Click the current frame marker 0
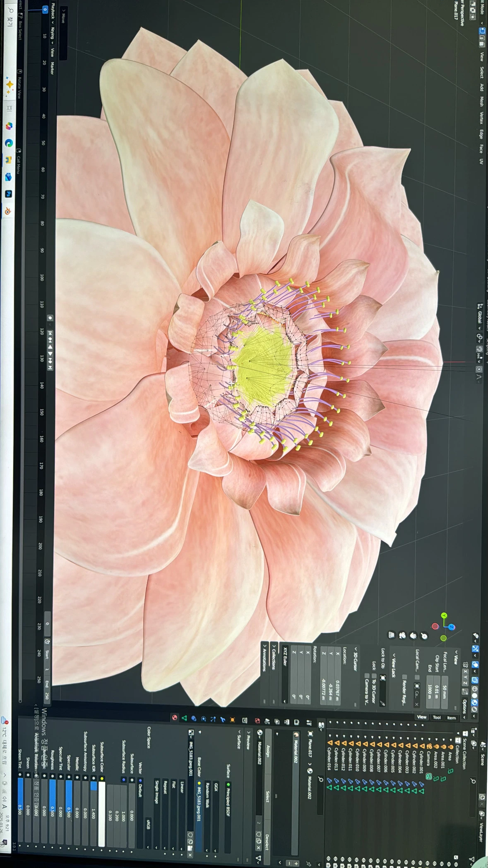Viewport: 488px width, 868px height. pos(45,9)
